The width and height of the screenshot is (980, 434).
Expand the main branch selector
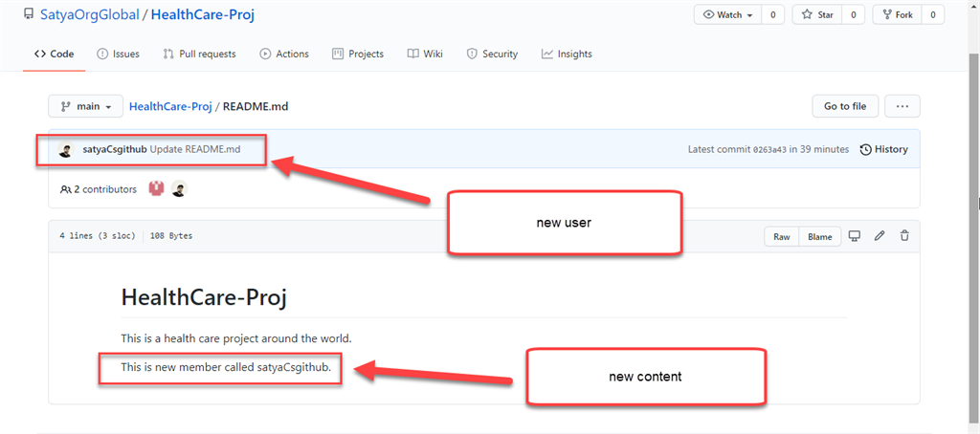pyautogui.click(x=85, y=106)
